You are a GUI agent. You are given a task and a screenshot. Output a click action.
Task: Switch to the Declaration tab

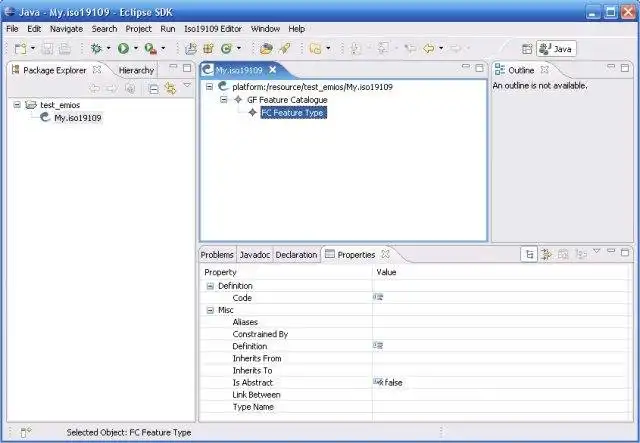click(296, 255)
